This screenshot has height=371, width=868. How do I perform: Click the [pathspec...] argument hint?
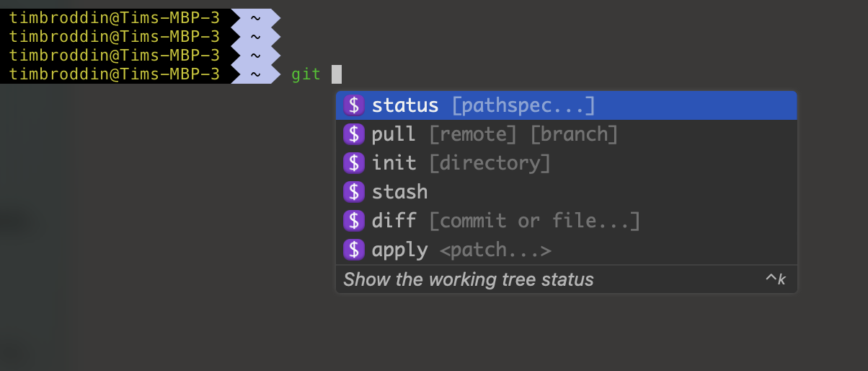[523, 105]
